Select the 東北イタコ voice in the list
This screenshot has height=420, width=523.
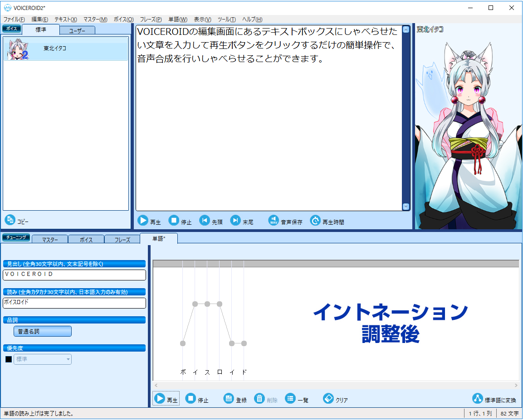[x=66, y=48]
